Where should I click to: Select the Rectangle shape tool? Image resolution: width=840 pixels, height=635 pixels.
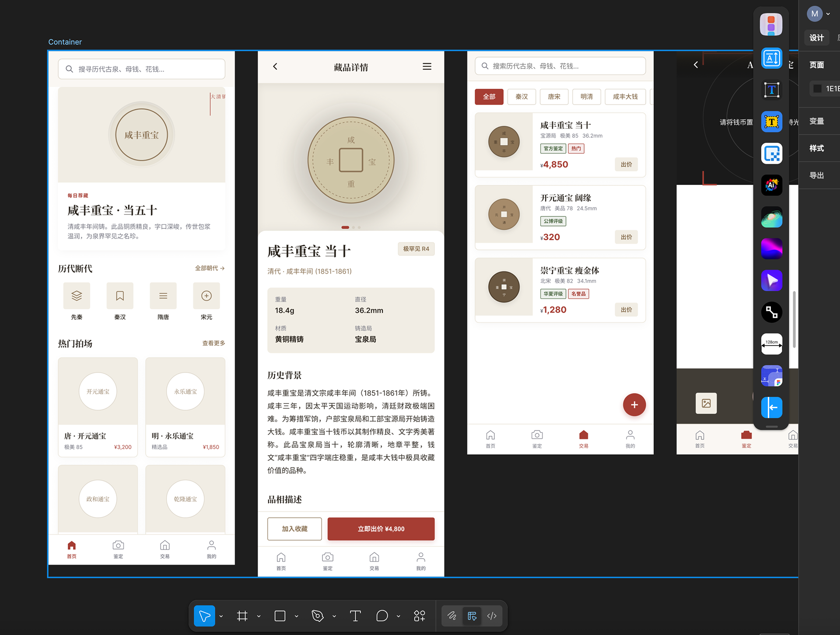click(280, 616)
